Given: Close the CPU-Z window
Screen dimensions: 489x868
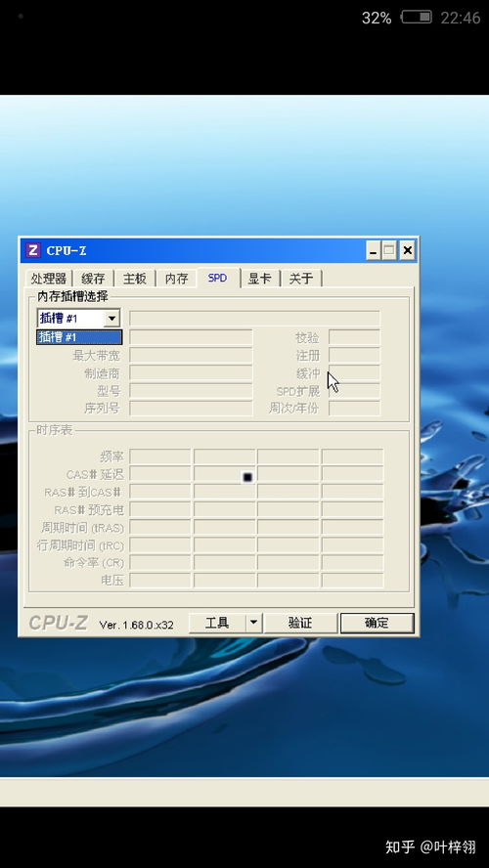Looking at the screenshot, I should click(407, 251).
